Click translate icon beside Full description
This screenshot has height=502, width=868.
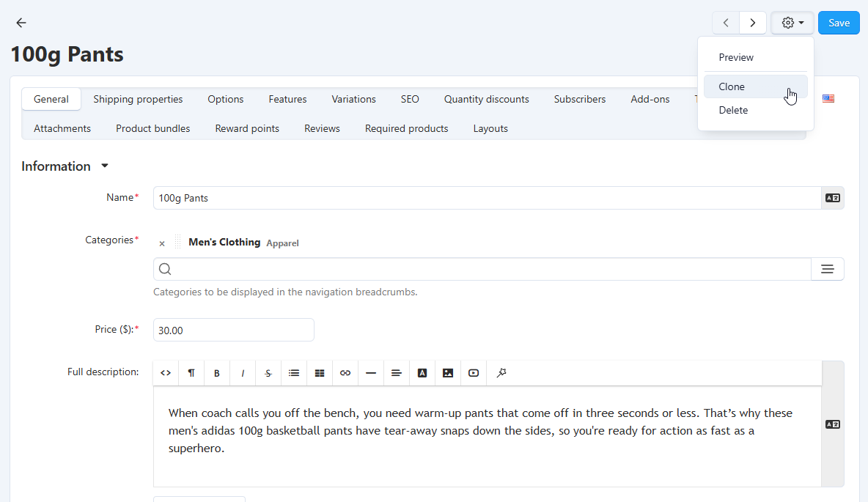[x=833, y=424]
